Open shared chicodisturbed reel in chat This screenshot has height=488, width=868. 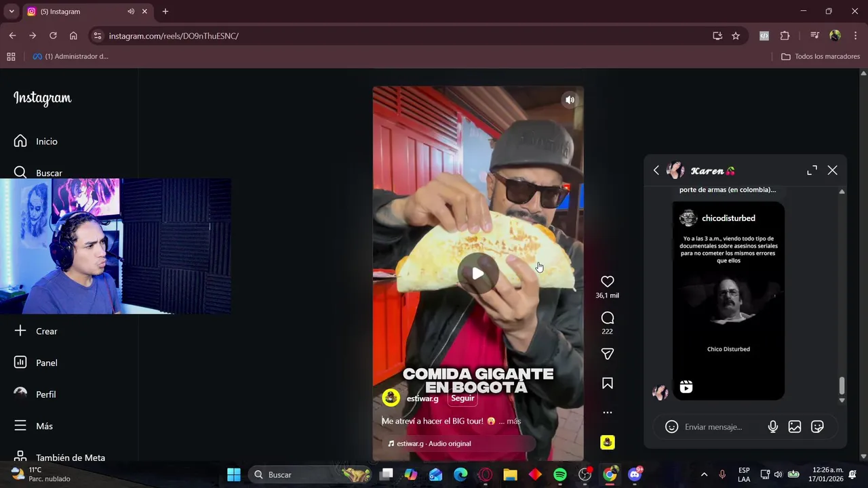(x=728, y=300)
